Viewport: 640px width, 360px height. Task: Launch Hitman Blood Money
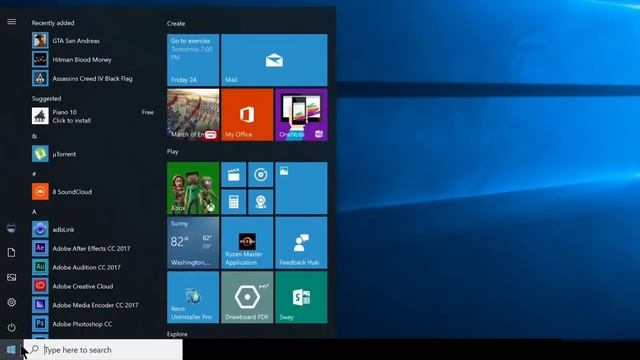click(93, 60)
